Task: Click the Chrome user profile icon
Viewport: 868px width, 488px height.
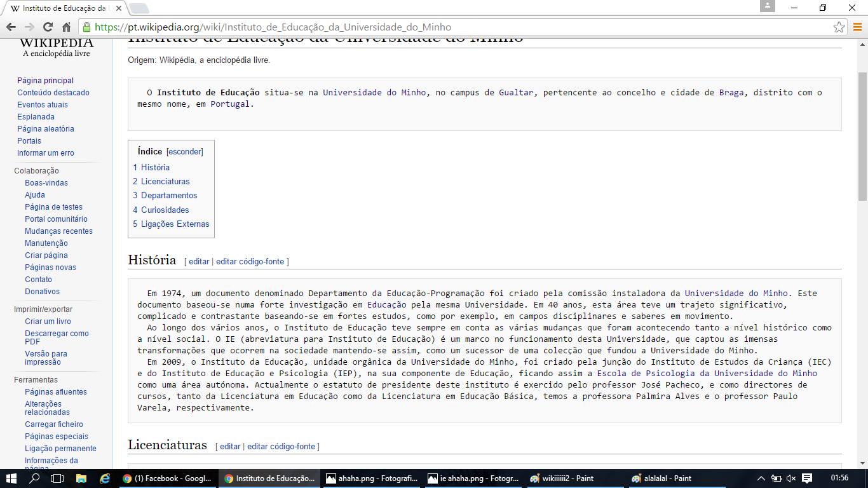Action: [768, 6]
